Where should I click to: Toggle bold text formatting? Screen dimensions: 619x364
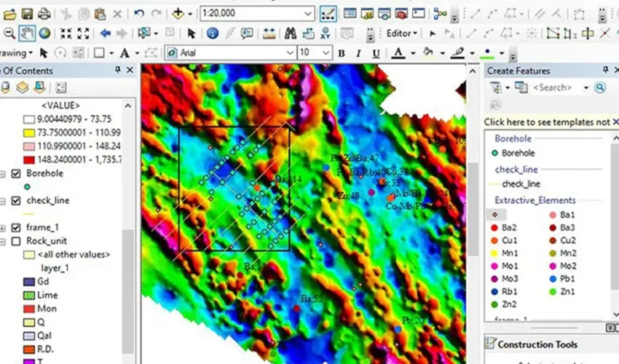pos(342,53)
